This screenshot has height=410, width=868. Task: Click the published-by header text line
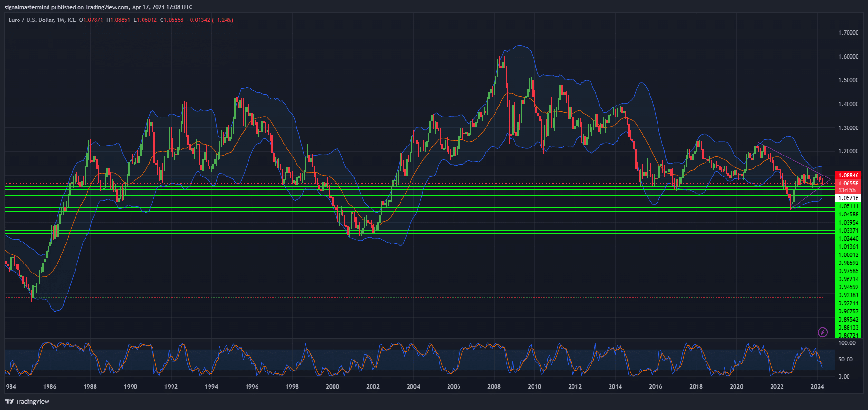(x=98, y=7)
